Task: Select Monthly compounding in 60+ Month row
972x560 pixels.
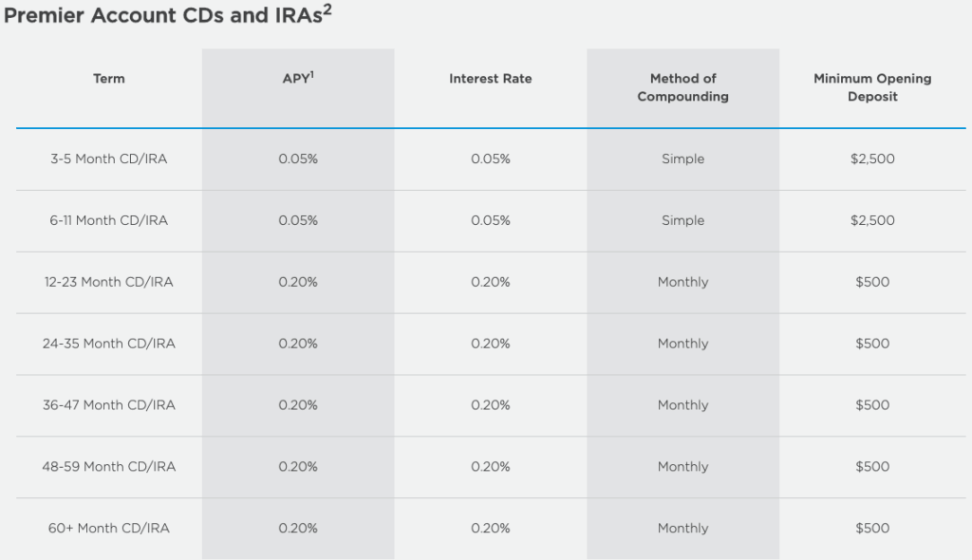Action: 683,528
